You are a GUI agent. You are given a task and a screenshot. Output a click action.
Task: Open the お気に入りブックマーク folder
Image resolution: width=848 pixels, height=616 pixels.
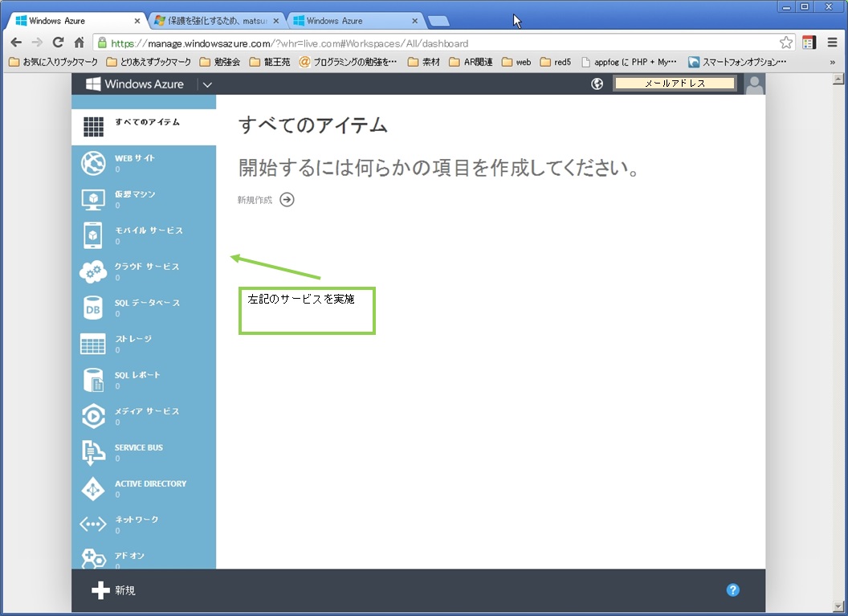click(x=54, y=62)
